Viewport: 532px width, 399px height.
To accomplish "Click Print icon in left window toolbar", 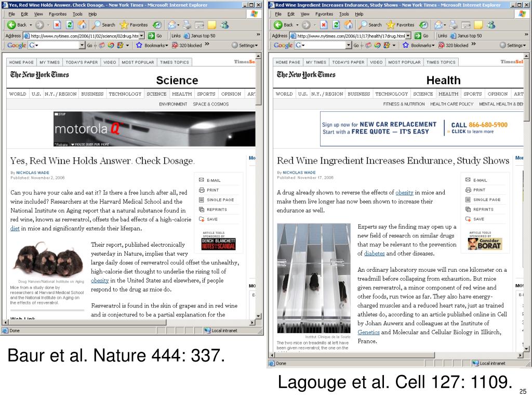I will coord(187,25).
